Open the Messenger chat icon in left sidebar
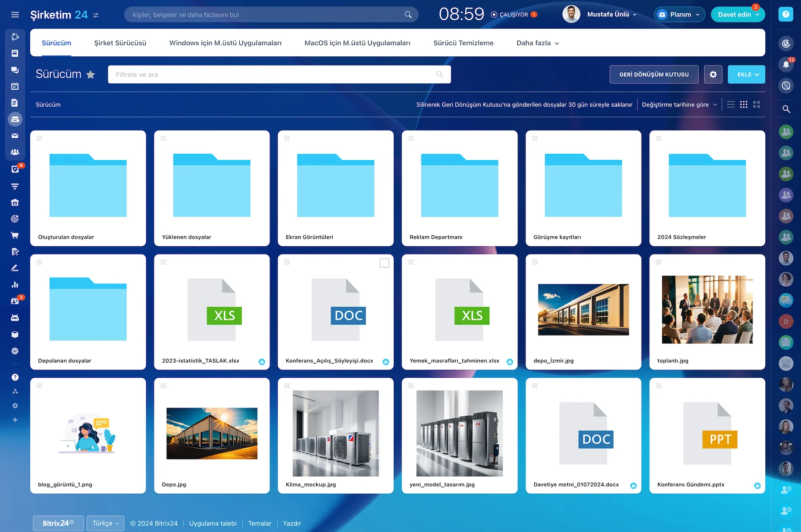 click(x=15, y=70)
